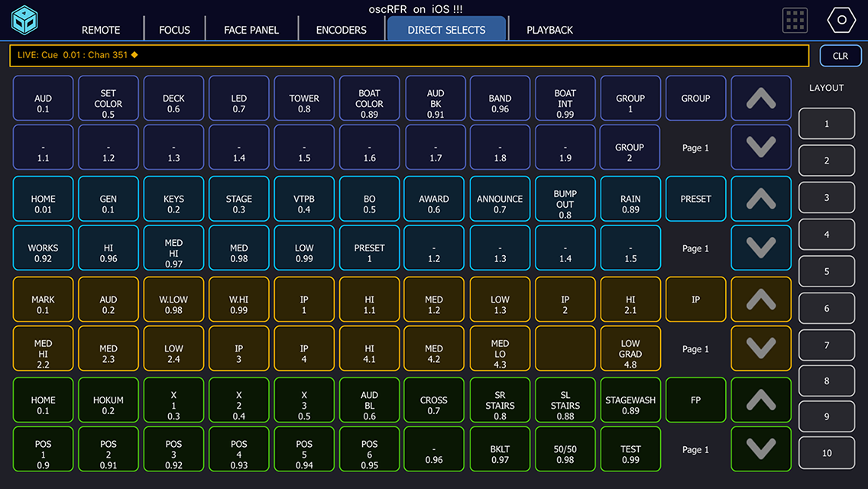Viewport: 868px width, 489px height.
Task: Go to the PLAYBACK tab
Action: (549, 30)
